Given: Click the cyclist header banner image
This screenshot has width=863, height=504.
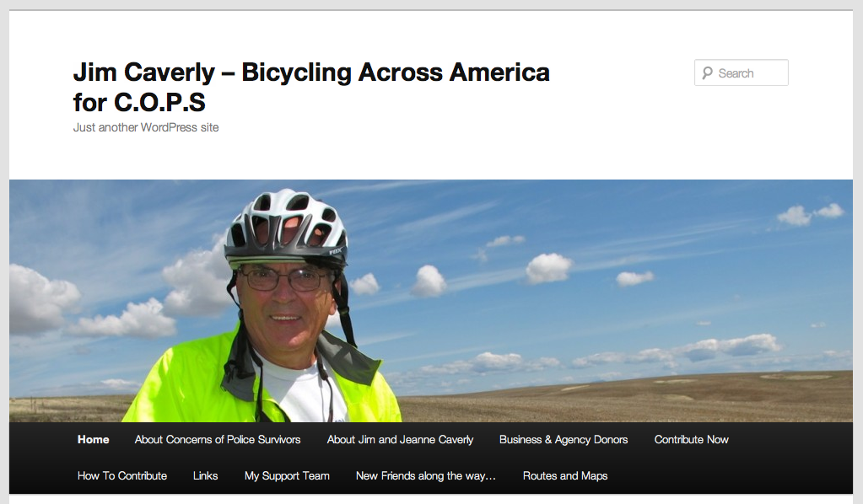Looking at the screenshot, I should coord(431,301).
